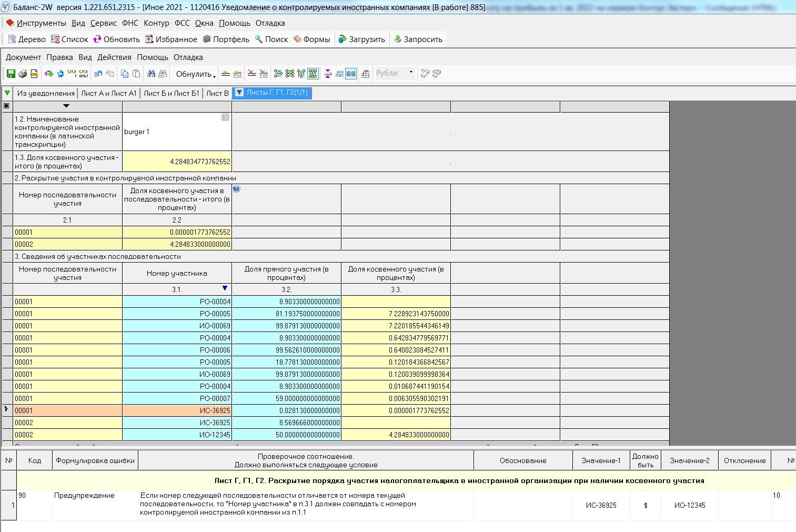The width and height of the screenshot is (796, 532).
Task: Click the ИО-12345 cell in participants table
Action: [x=177, y=435]
